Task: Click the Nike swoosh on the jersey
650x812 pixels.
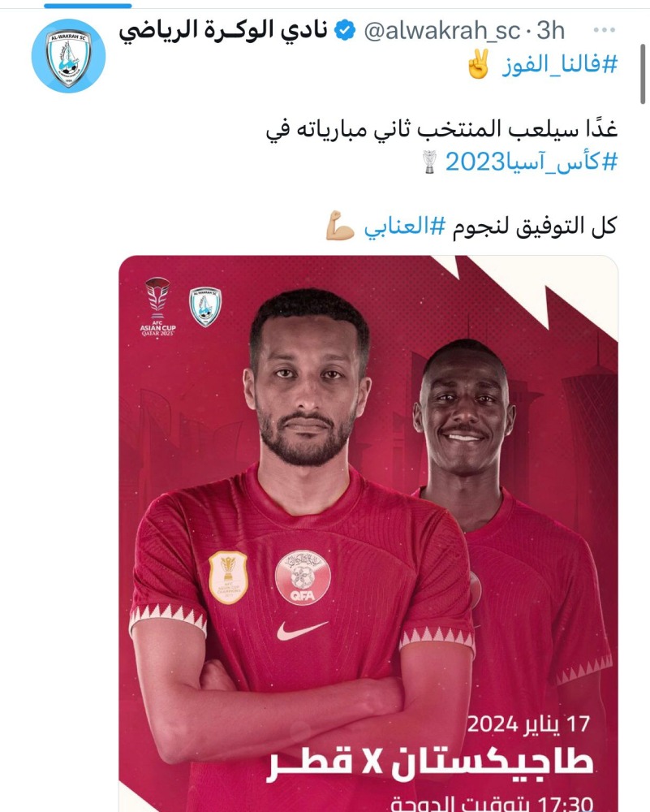Action: [x=302, y=630]
